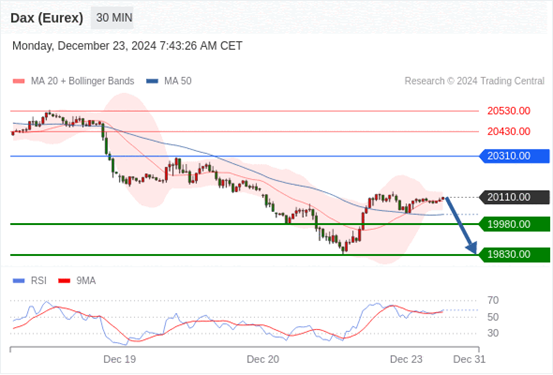This screenshot has width=553, height=375.
Task: Click the 20530.00 resistance level label
Action: (x=509, y=111)
